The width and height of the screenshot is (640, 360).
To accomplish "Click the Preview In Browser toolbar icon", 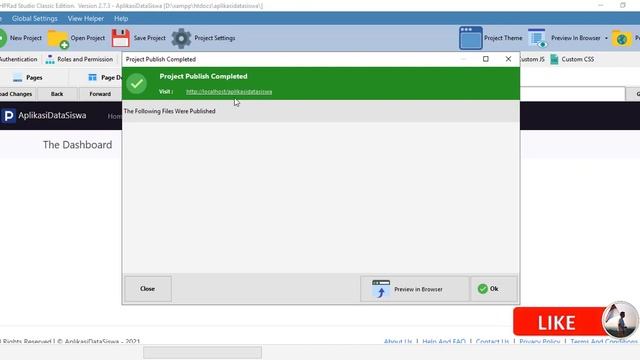I will coord(537,38).
